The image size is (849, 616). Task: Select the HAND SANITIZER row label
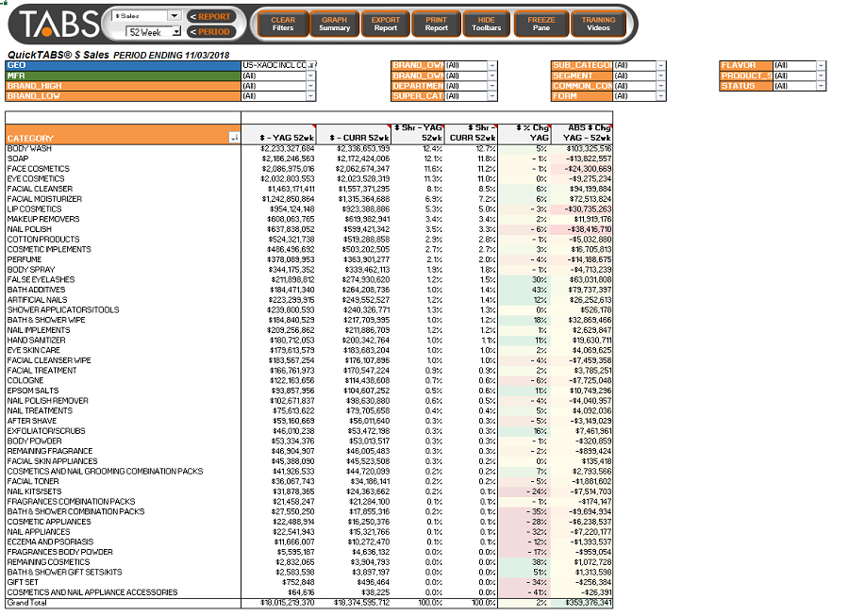pos(36,341)
